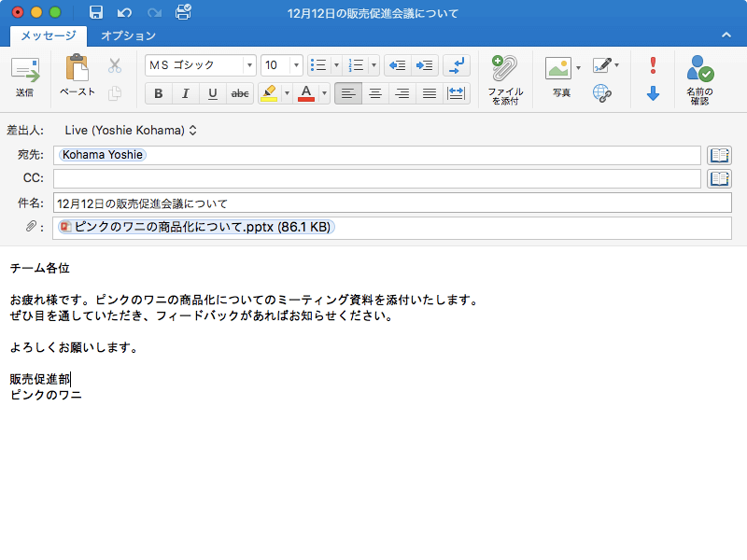Click the Cut scissors icon

point(114,65)
